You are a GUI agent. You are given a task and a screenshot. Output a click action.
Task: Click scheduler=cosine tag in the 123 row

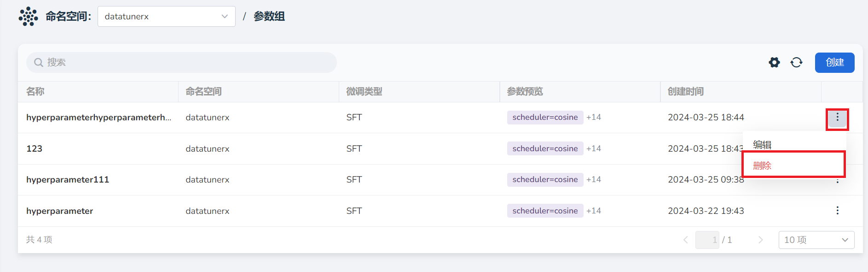pos(545,148)
